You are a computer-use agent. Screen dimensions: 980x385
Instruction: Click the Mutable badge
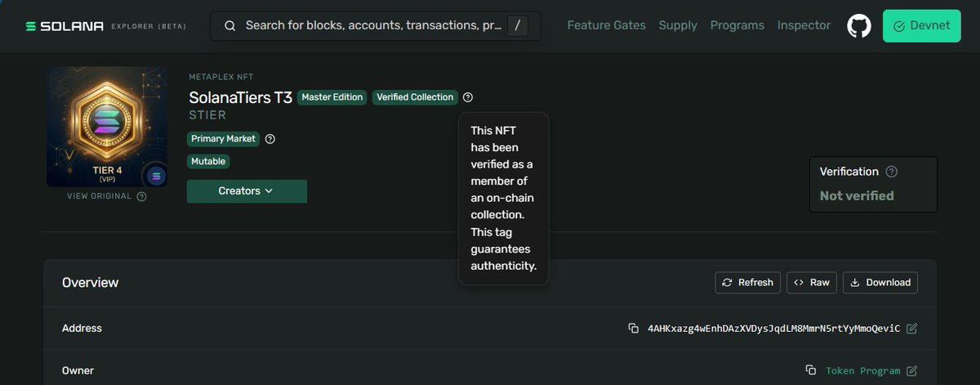[208, 162]
